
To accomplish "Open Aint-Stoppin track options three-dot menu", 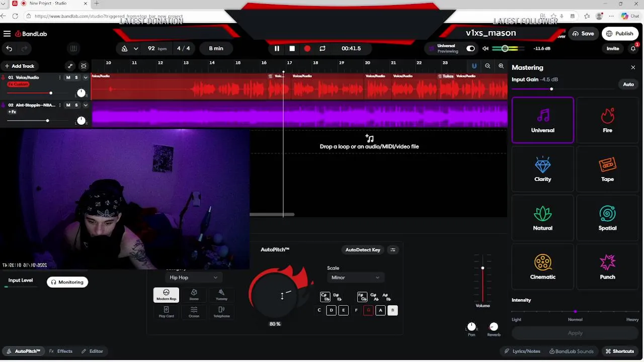I will coord(60,105).
